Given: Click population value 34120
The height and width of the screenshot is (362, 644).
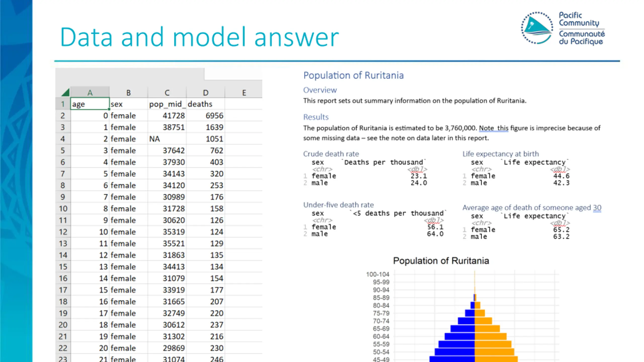Looking at the screenshot, I should pos(174,185).
